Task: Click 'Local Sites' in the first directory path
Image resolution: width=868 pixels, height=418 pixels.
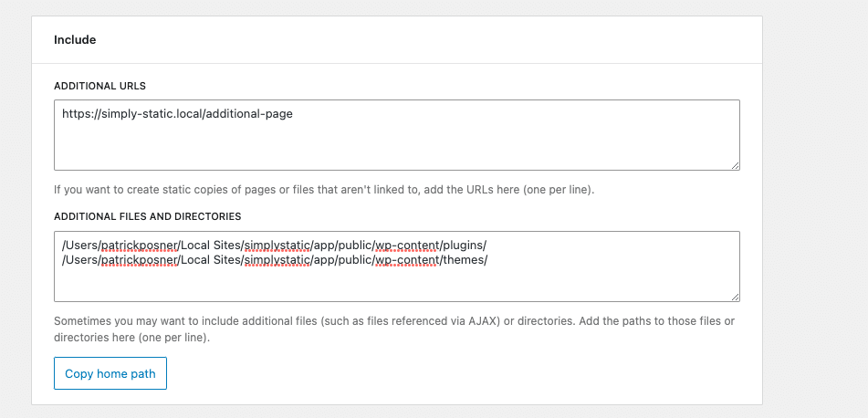Action: pyautogui.click(x=210, y=245)
